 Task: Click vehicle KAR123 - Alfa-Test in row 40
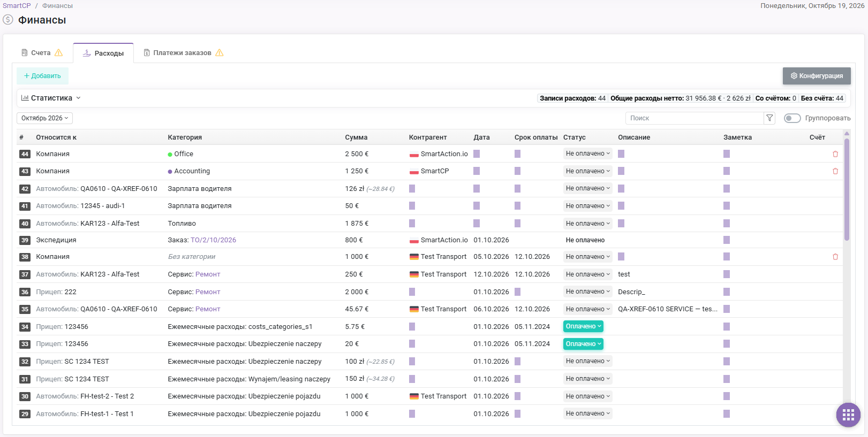(110, 224)
